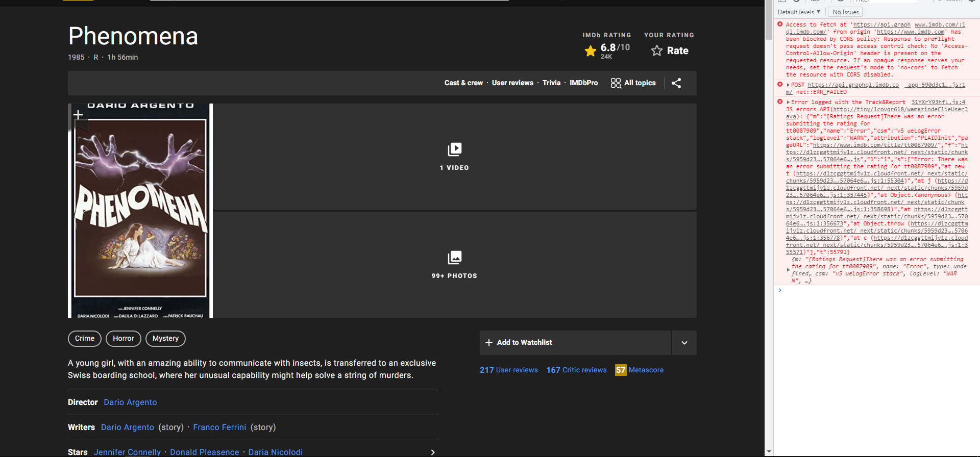Open Daria Nicolodi's page
Image resolution: width=980 pixels, height=457 pixels.
tap(276, 452)
